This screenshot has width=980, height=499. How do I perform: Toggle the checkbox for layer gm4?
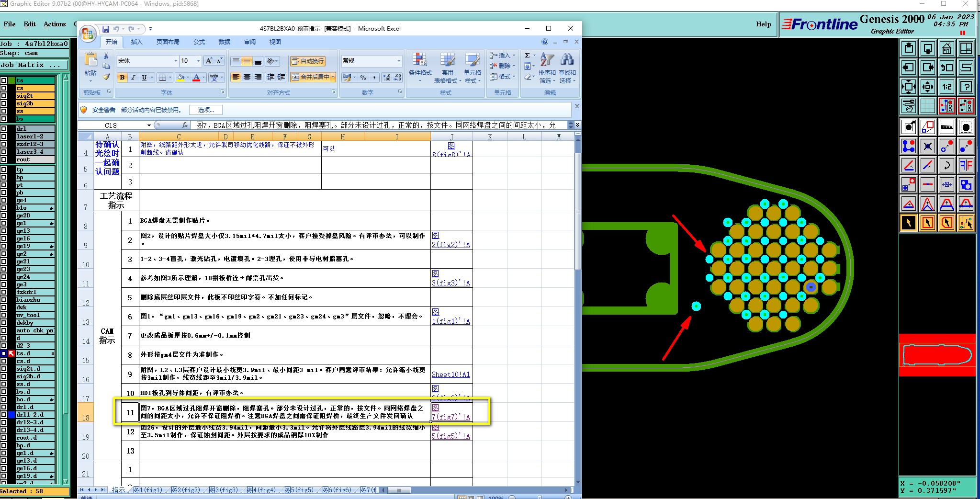point(4,200)
